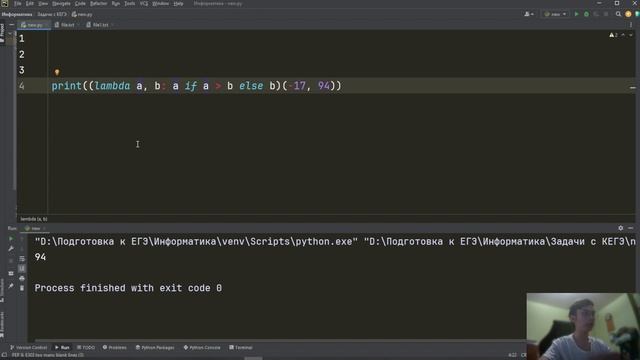Click PEP 8 warning message in status bar
Image resolution: width=640 pixels, height=360 pixels.
(48, 355)
